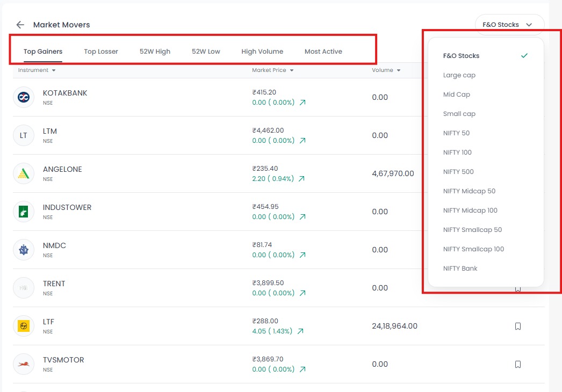
Task: Click the NMDC logo icon
Action: point(24,250)
